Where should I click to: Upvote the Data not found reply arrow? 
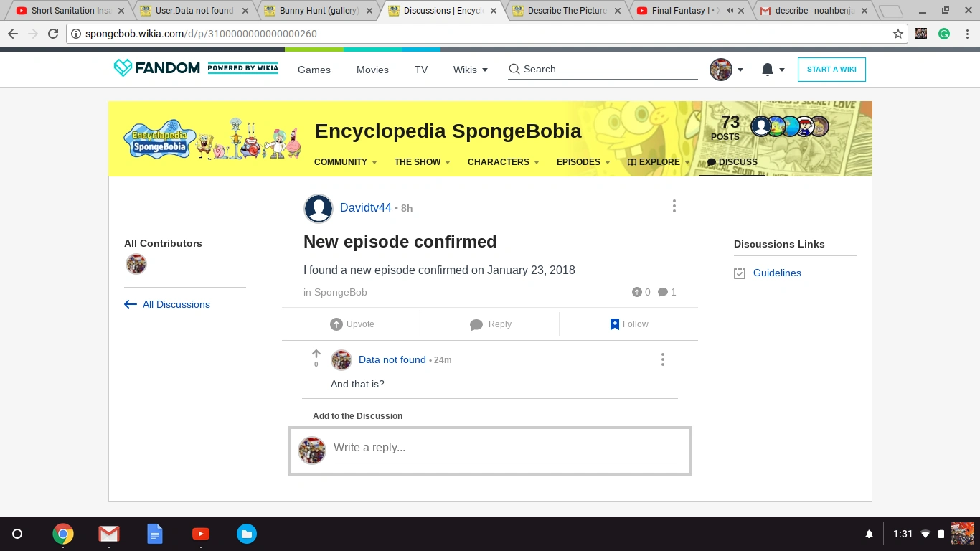[x=316, y=354]
